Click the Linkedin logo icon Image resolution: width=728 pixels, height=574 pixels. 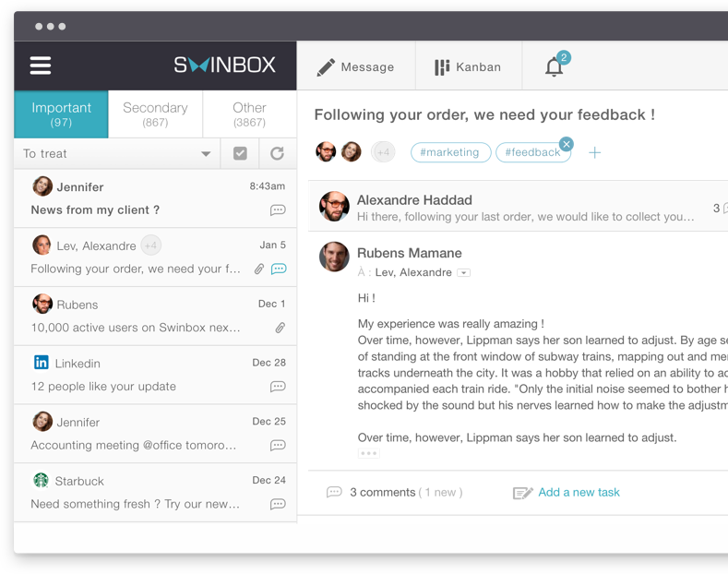click(42, 363)
